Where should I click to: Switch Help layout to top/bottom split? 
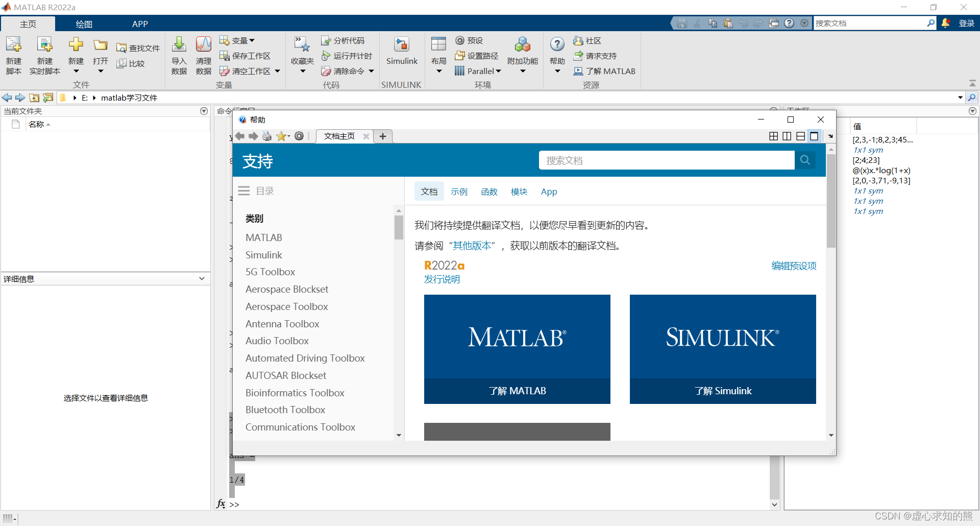pyautogui.click(x=800, y=136)
